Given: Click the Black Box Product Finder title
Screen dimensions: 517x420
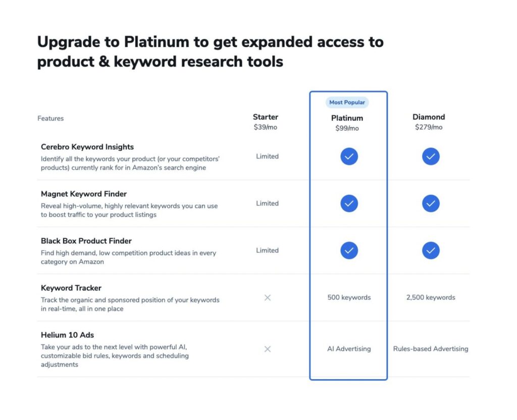Looking at the screenshot, I should (86, 241).
